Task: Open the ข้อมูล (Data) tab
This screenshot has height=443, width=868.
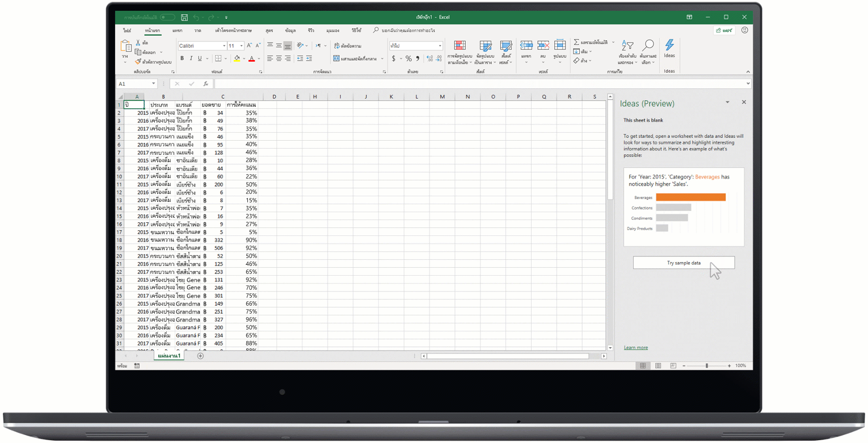Action: [x=290, y=30]
